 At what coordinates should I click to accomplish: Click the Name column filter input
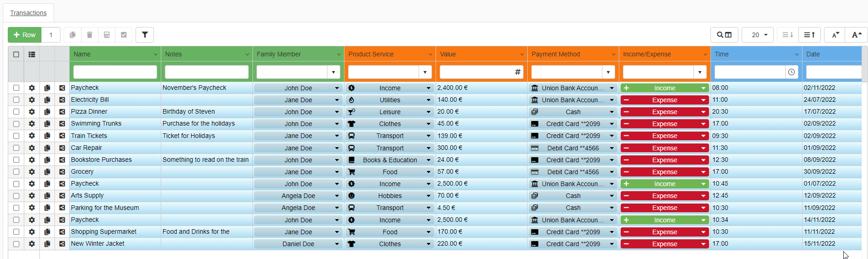(115, 72)
